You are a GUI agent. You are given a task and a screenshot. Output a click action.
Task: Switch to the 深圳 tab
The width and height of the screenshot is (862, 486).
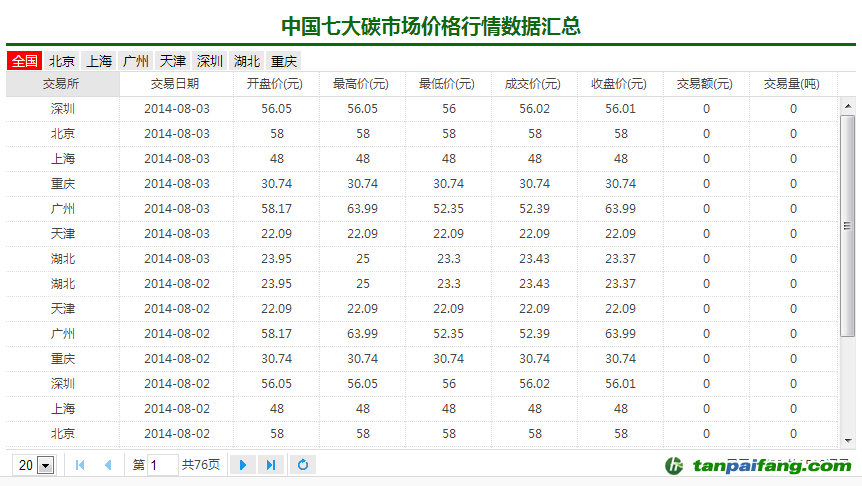pos(209,61)
